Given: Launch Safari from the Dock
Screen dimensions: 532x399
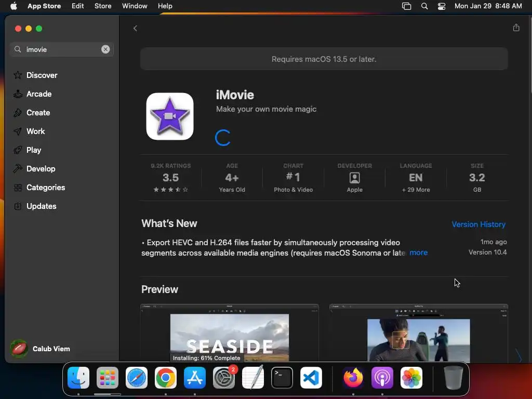Looking at the screenshot, I should (x=137, y=378).
